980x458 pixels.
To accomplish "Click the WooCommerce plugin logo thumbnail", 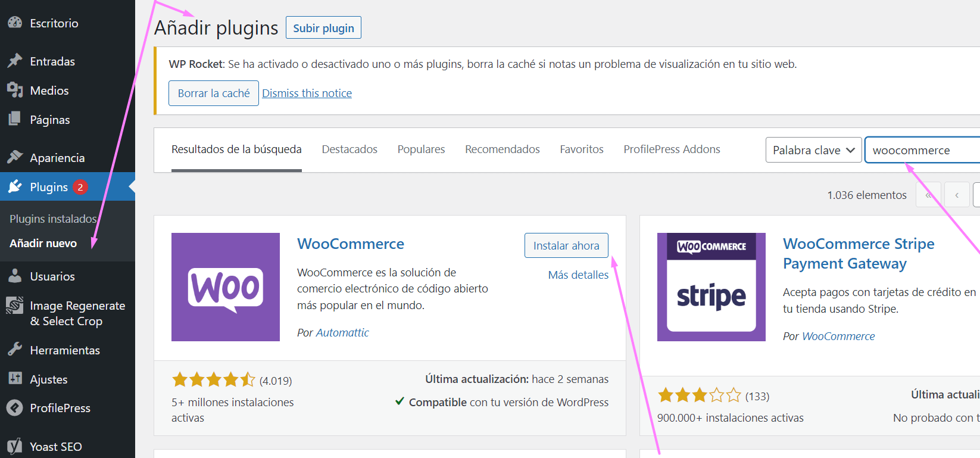I will click(226, 287).
